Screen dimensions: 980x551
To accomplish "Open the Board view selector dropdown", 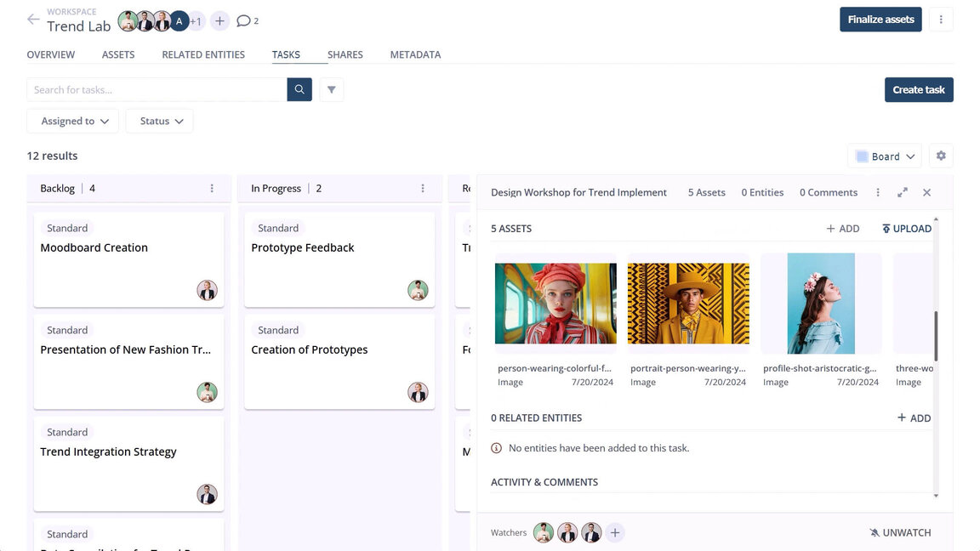I will coord(885,156).
